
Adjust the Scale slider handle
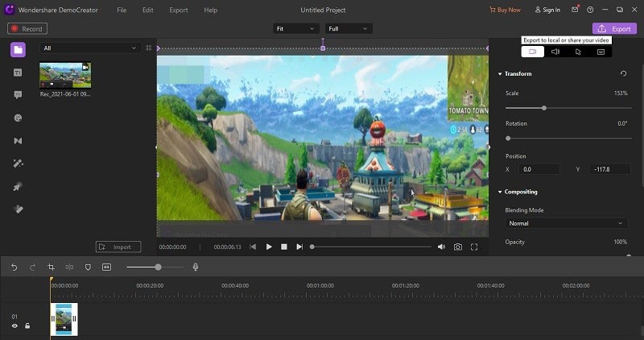[544, 108]
